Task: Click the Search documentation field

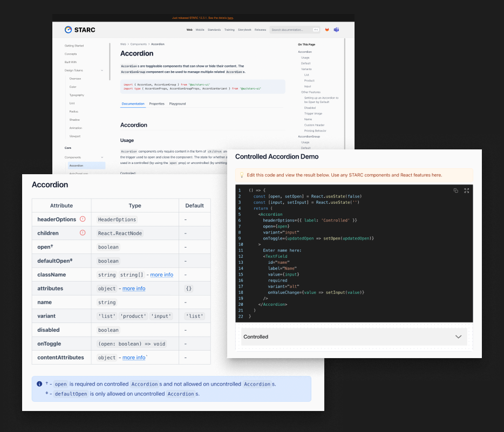Action: point(295,30)
